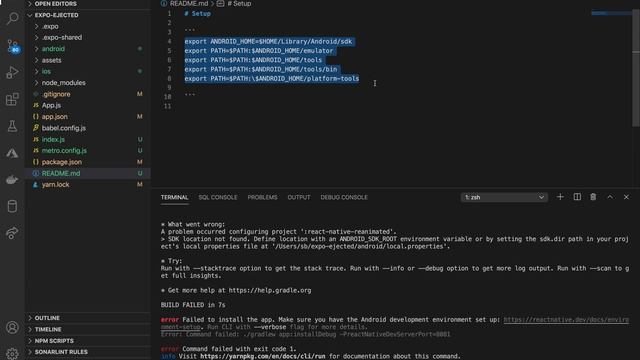
Task: Open the reactnative.dev environment setup link
Action: 566,320
